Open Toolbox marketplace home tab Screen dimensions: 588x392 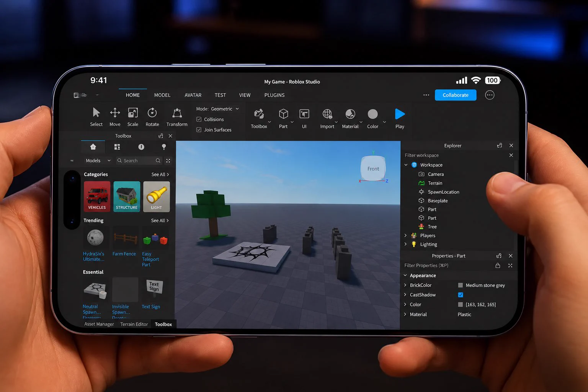tap(93, 147)
